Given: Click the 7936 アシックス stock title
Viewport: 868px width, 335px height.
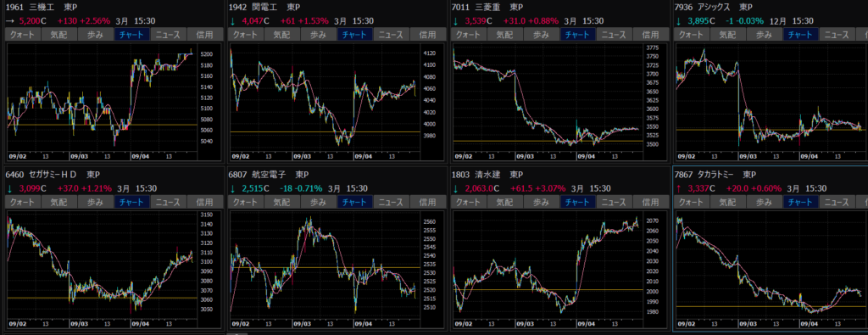Looking at the screenshot, I should pyautogui.click(x=714, y=7).
